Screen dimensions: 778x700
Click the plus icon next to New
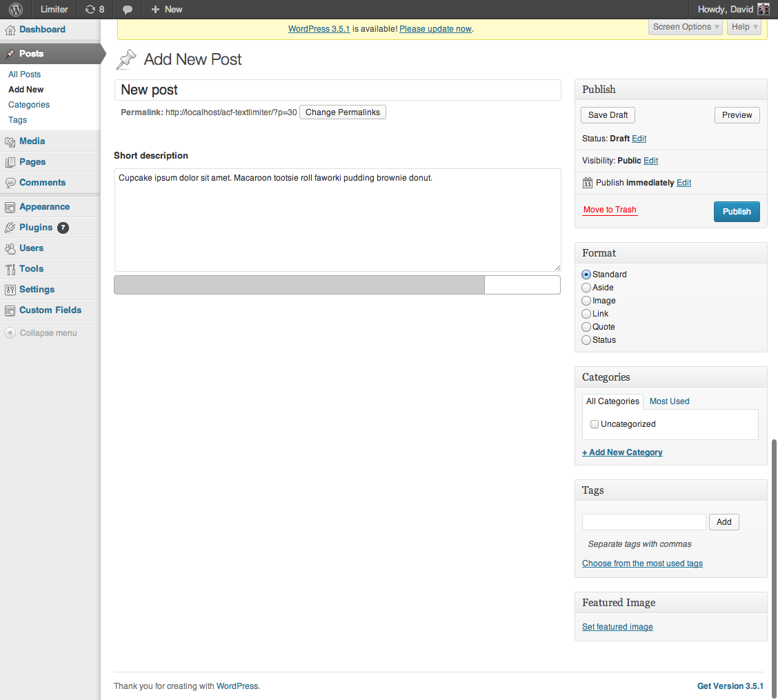tap(155, 10)
